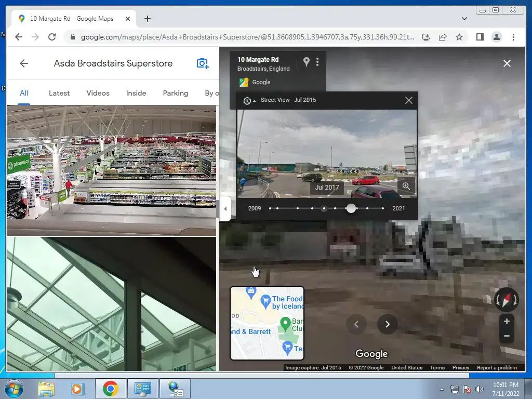
Task: Open the three-dot menu in Street View card
Action: tap(317, 62)
